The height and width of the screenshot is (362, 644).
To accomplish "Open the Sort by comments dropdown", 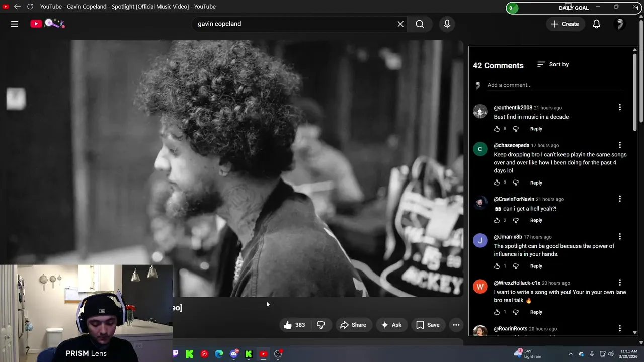I will (x=553, y=64).
